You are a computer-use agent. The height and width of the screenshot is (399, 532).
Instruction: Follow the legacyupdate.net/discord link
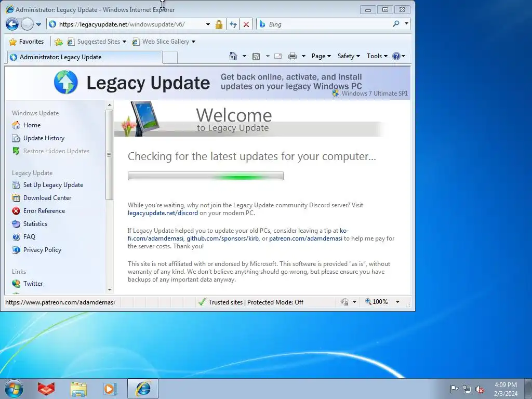(x=163, y=213)
